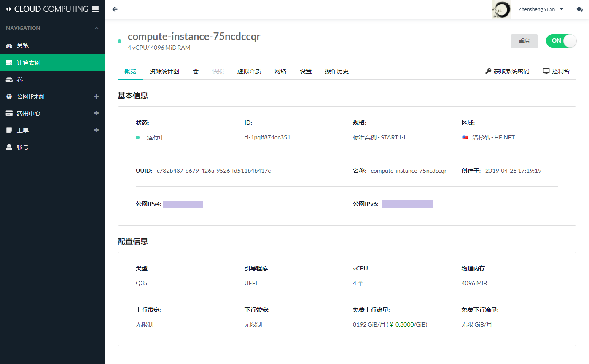Click the Cloud Computing logo icon
Viewport: 589px width, 364px height.
coord(9,9)
